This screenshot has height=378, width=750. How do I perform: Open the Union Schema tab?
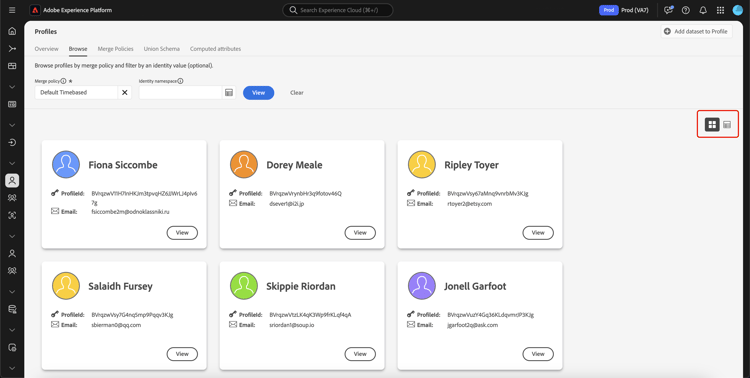tap(162, 49)
